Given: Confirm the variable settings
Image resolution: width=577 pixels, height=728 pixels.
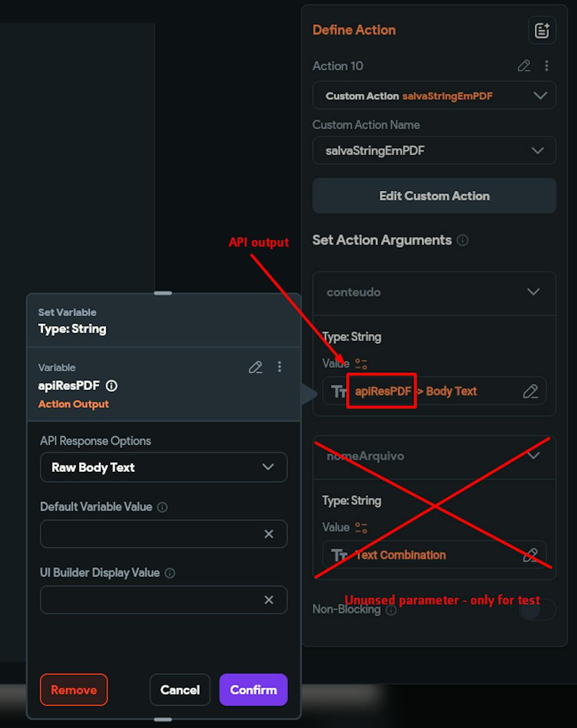Looking at the screenshot, I should 253,690.
